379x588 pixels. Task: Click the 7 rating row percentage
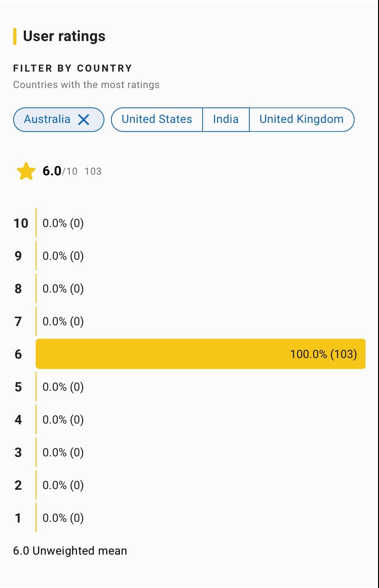(x=63, y=321)
